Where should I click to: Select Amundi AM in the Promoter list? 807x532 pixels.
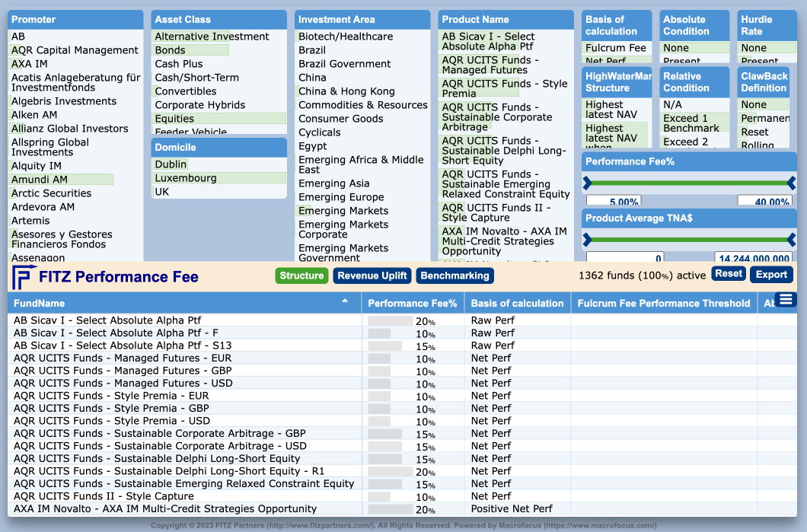click(x=40, y=180)
